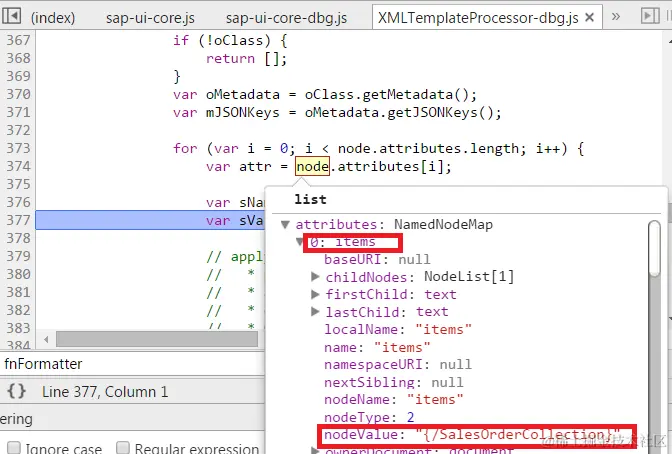
Task: Toggle the file navigator sidebar icon
Action: pos(11,16)
